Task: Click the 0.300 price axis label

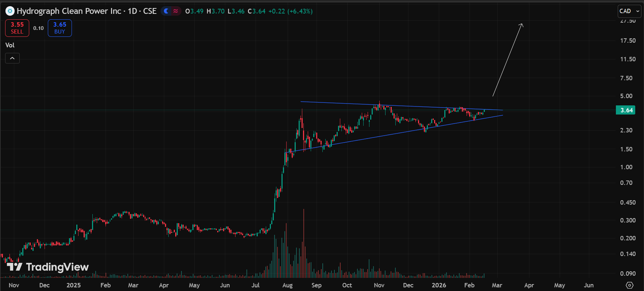Action: pyautogui.click(x=628, y=220)
